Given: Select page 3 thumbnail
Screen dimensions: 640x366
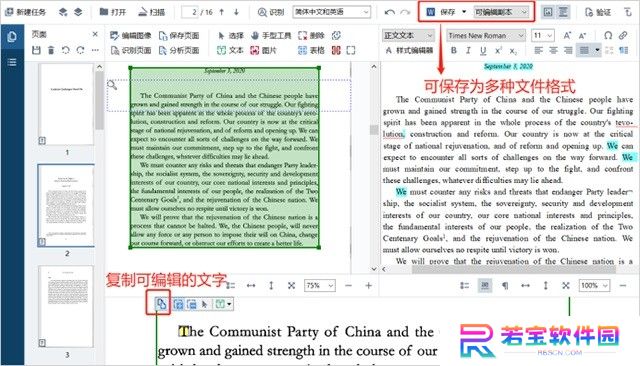Looking at the screenshot, I should point(66,307).
